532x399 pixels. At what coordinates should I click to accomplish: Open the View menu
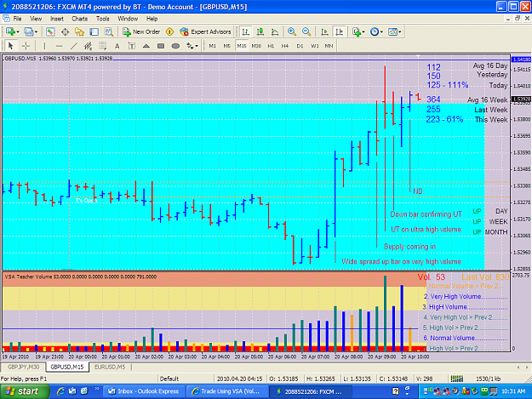coord(36,19)
